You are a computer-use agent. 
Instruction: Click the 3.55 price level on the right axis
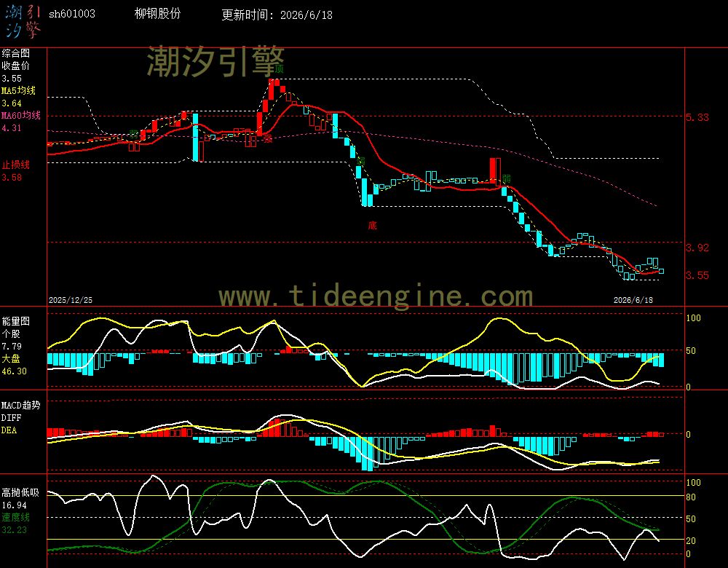point(697,275)
